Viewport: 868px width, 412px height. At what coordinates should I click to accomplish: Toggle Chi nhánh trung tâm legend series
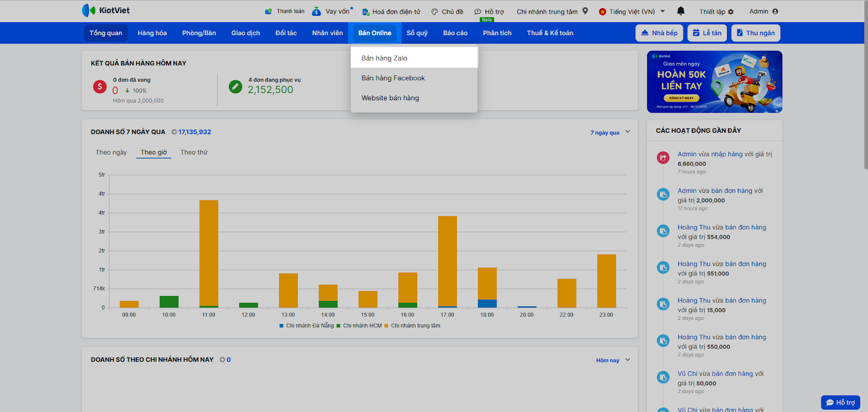(415, 326)
